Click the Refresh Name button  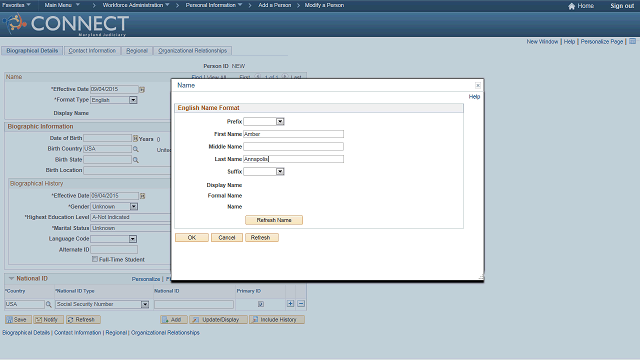[x=274, y=220]
